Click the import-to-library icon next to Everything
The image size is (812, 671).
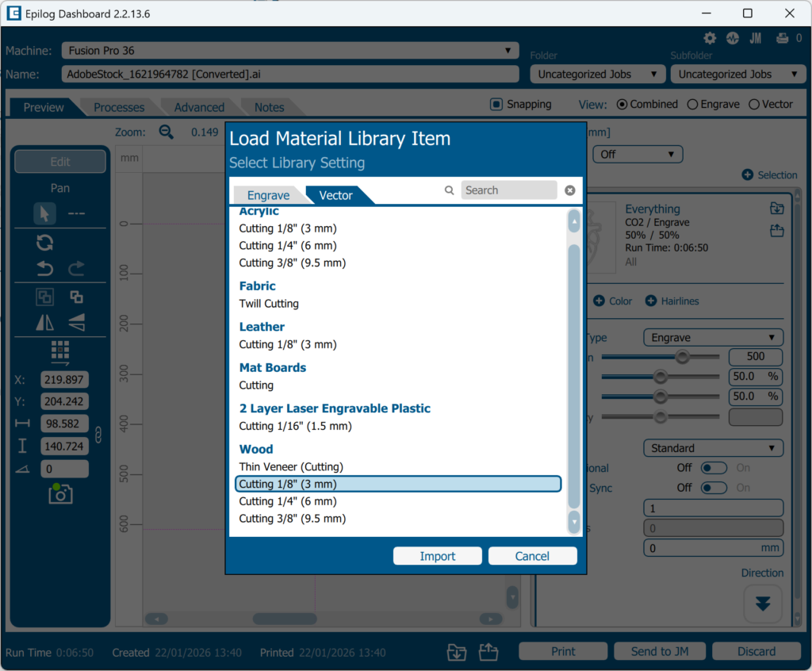(x=777, y=209)
